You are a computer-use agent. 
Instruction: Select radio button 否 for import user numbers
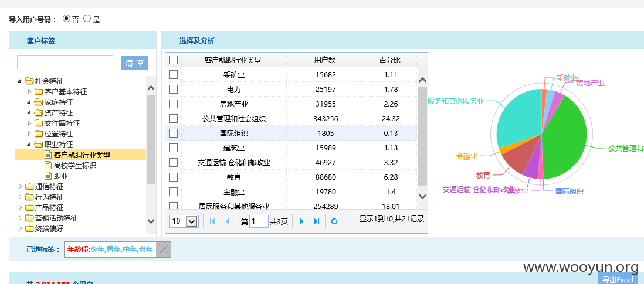[x=66, y=18]
